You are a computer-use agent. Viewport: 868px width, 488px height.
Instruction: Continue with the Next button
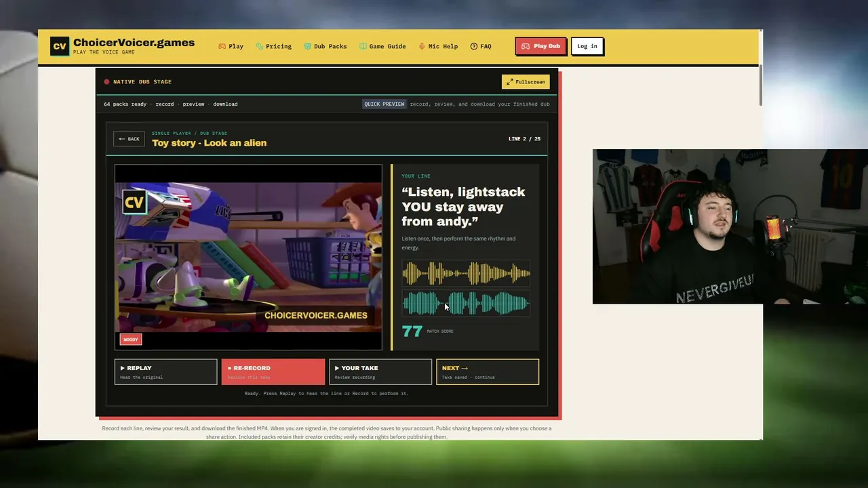tap(488, 371)
